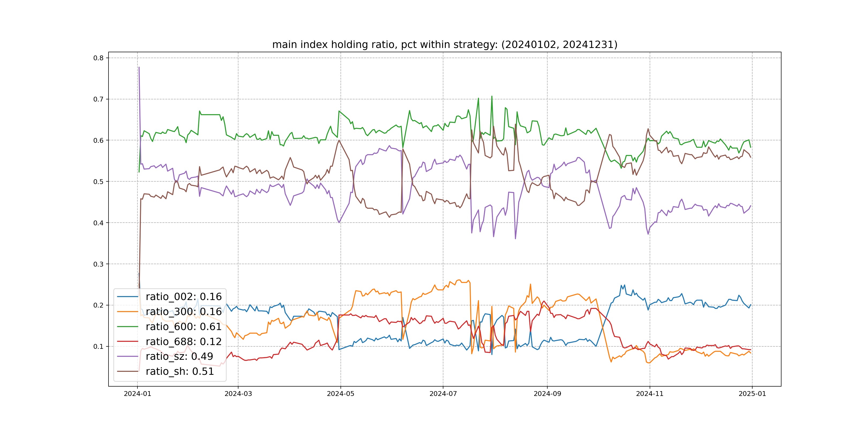
Task: Select the 'ratio_sh: 0.51' legend label
Action: [x=179, y=371]
